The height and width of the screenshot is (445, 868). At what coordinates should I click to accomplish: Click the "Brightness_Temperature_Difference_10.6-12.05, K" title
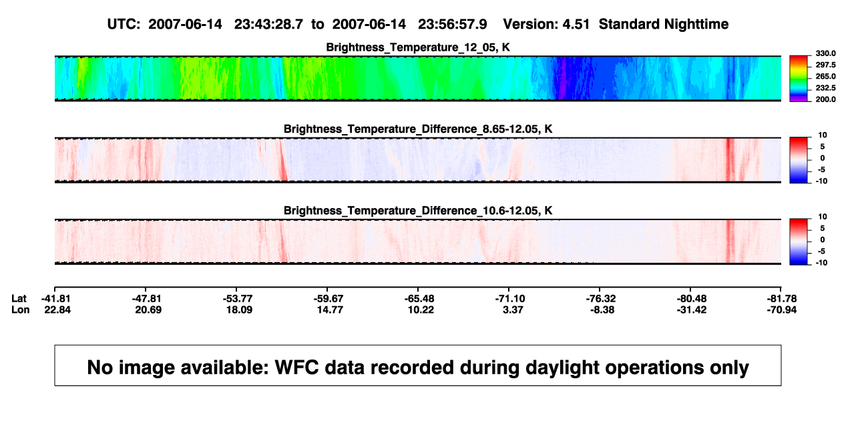point(418,211)
